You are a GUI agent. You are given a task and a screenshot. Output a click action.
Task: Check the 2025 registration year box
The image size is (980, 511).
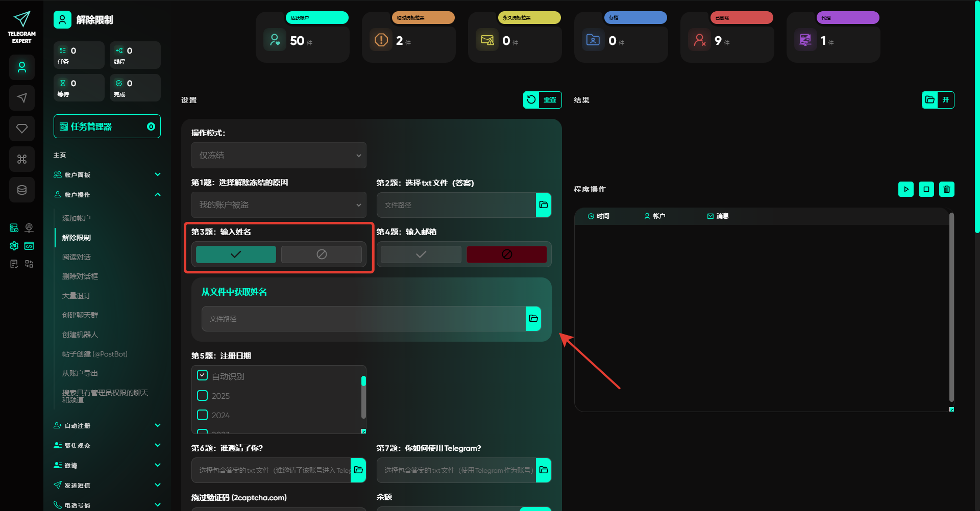point(202,396)
